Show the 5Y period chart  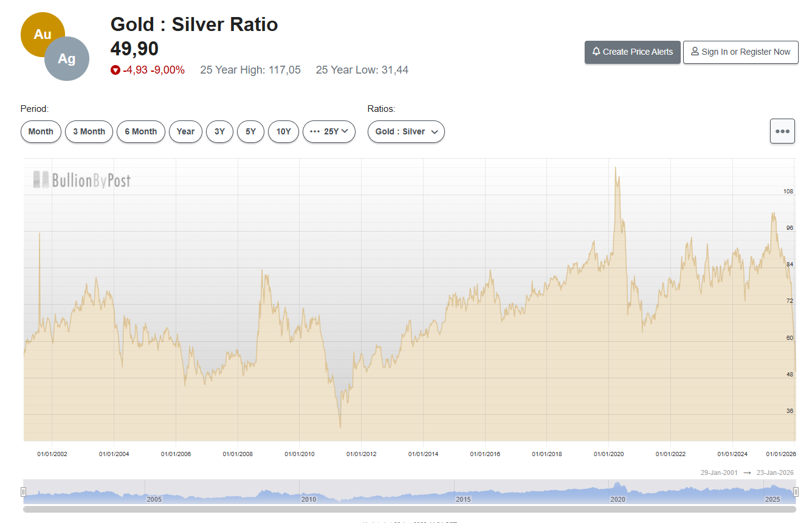[x=250, y=131]
